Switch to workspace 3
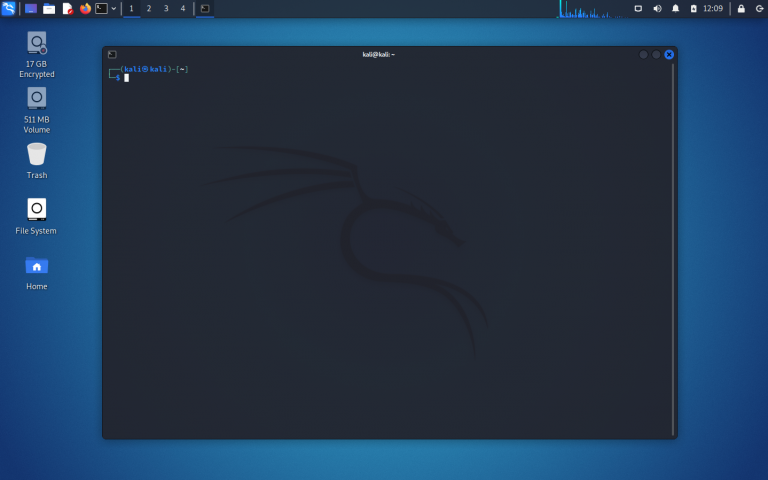The height and width of the screenshot is (480, 768). point(166,8)
